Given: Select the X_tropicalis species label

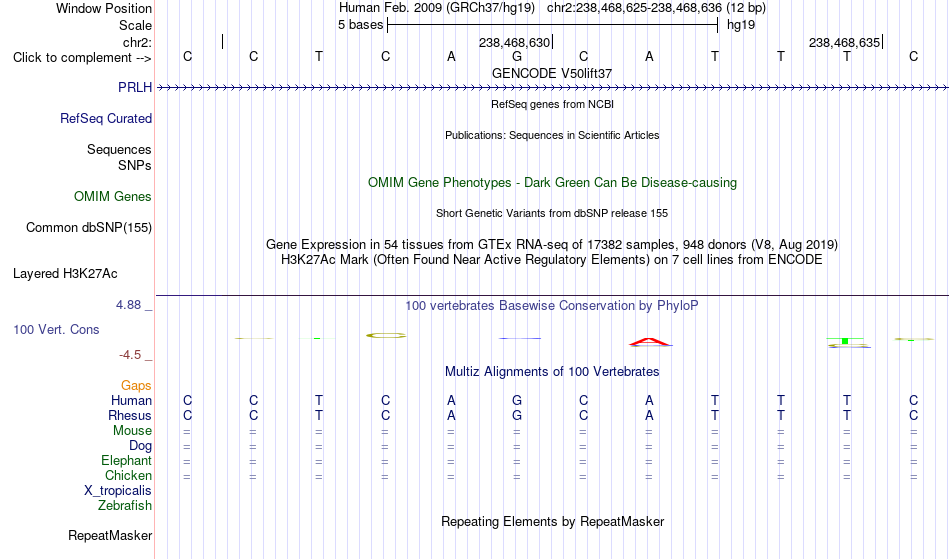Looking at the screenshot, I should [118, 491].
